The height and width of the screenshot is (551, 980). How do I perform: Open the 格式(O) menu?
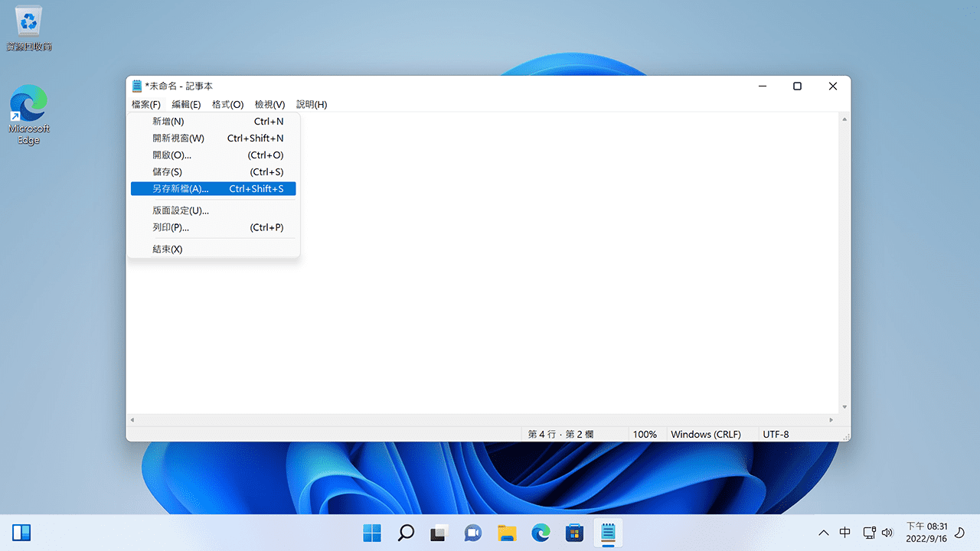tap(227, 104)
